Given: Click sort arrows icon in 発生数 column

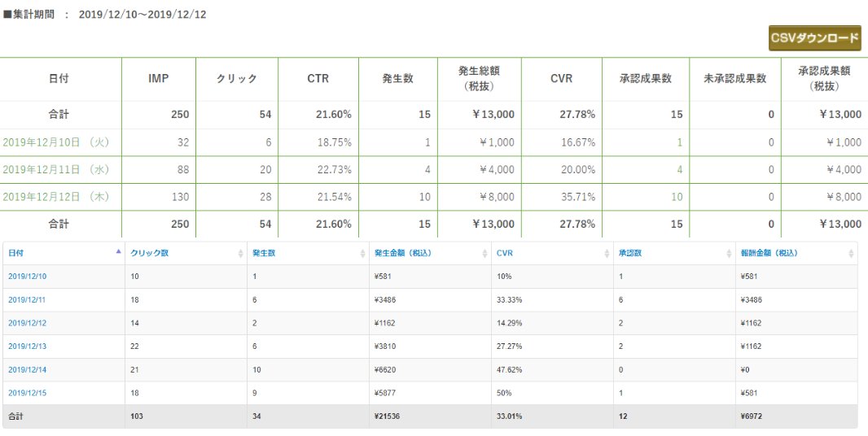Looking at the screenshot, I should click(363, 254).
